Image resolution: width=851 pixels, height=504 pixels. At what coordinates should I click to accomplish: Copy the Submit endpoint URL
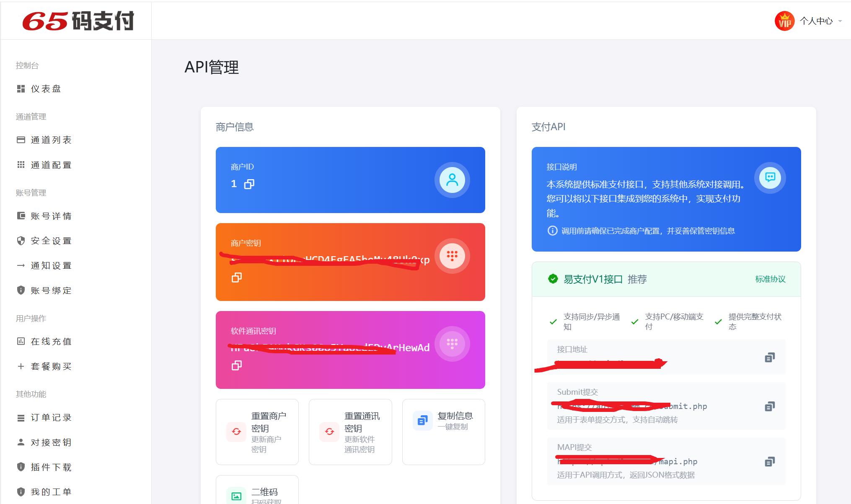click(770, 406)
